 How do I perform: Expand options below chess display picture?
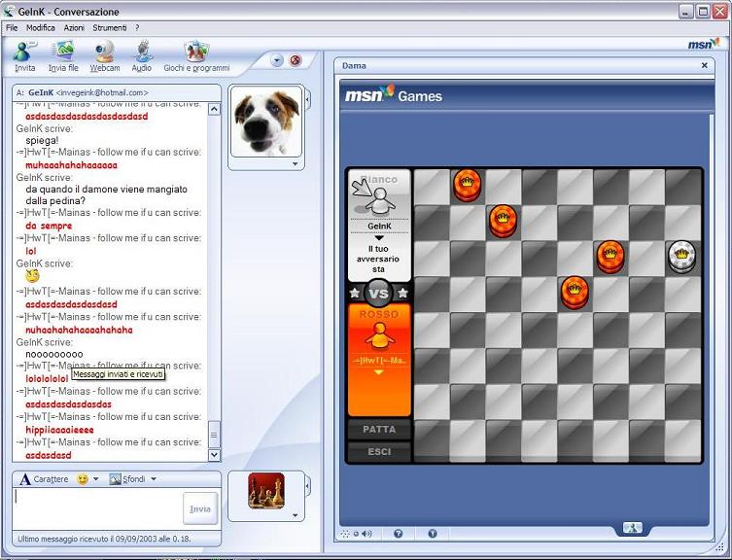coord(296,515)
